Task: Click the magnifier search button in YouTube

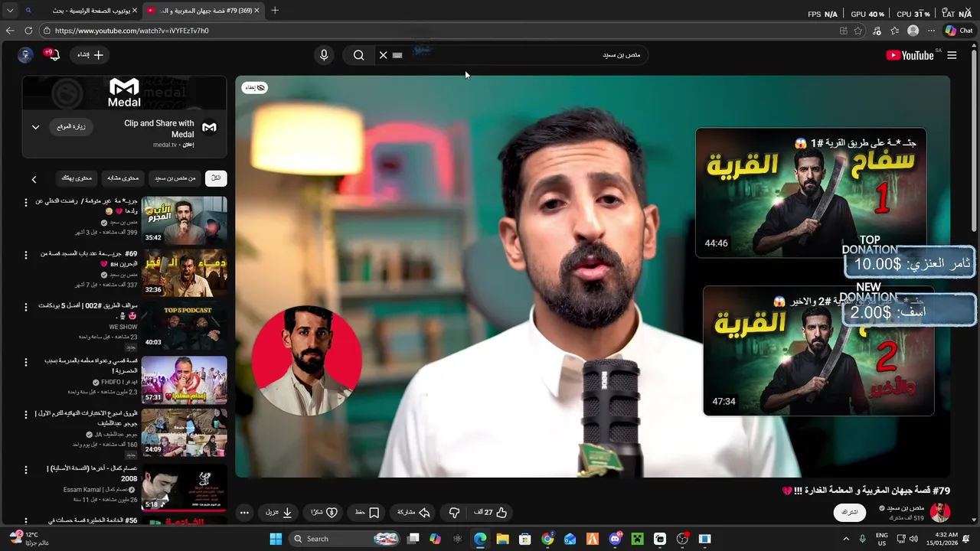Action: pos(358,55)
